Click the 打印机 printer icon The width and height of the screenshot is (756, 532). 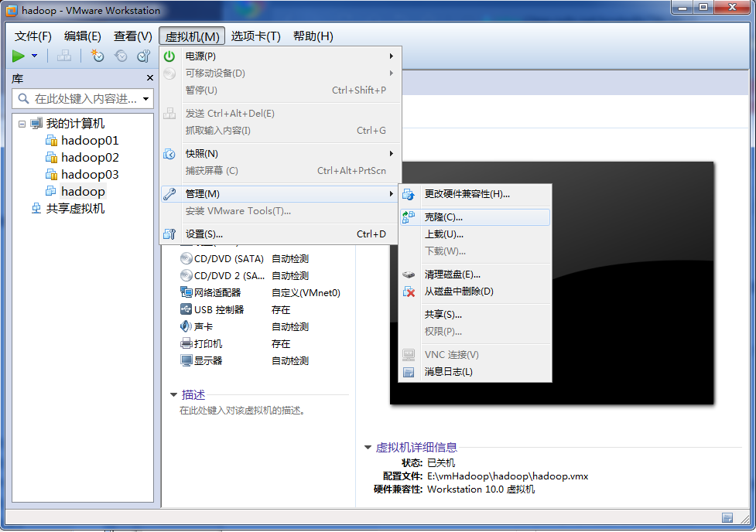(x=186, y=343)
